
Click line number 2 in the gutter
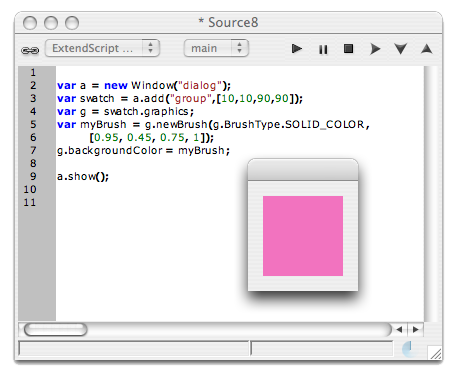[x=33, y=85]
